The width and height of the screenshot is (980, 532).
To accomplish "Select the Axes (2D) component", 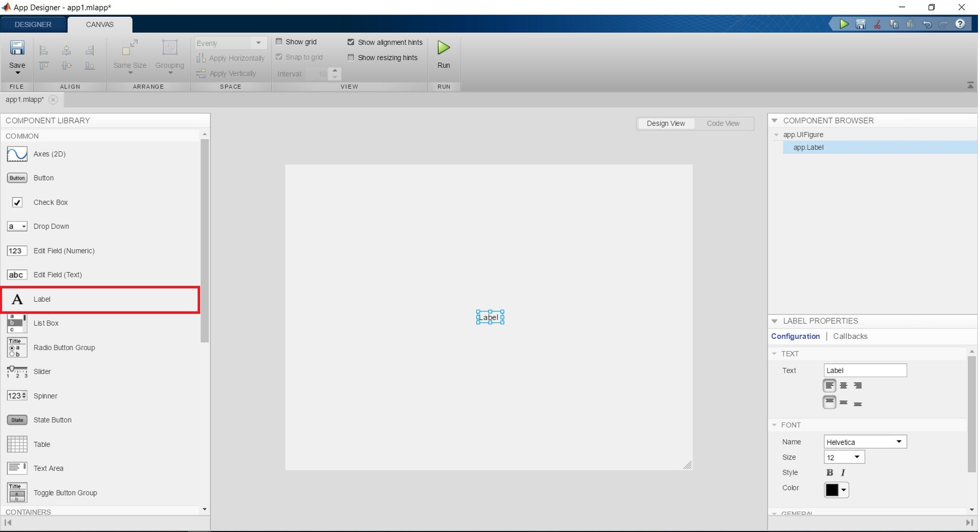I will [x=49, y=154].
